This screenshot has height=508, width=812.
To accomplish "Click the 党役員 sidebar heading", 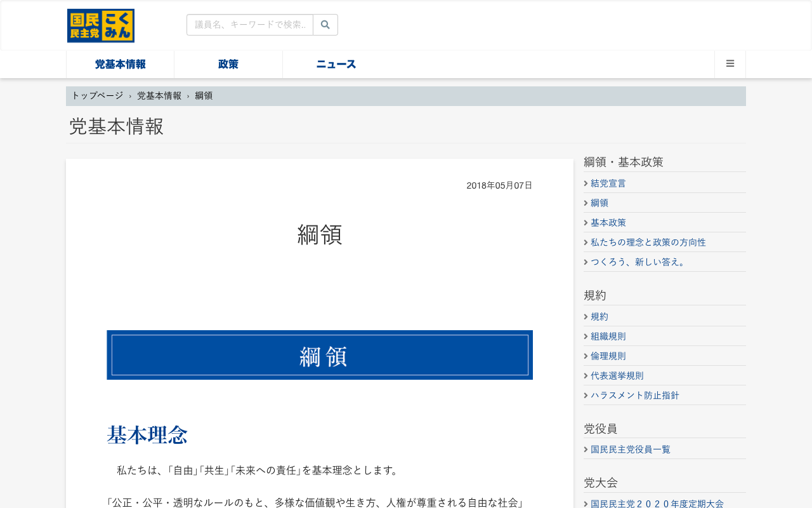I will tap(601, 429).
